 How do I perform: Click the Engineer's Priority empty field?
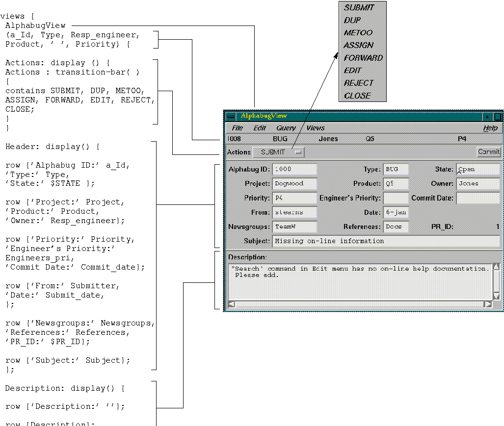click(x=396, y=198)
